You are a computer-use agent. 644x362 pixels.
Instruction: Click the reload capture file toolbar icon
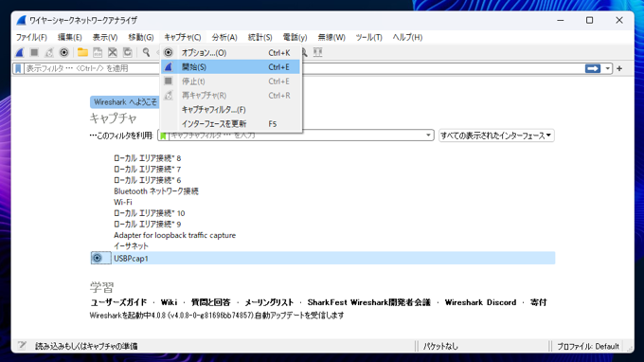[x=127, y=53]
